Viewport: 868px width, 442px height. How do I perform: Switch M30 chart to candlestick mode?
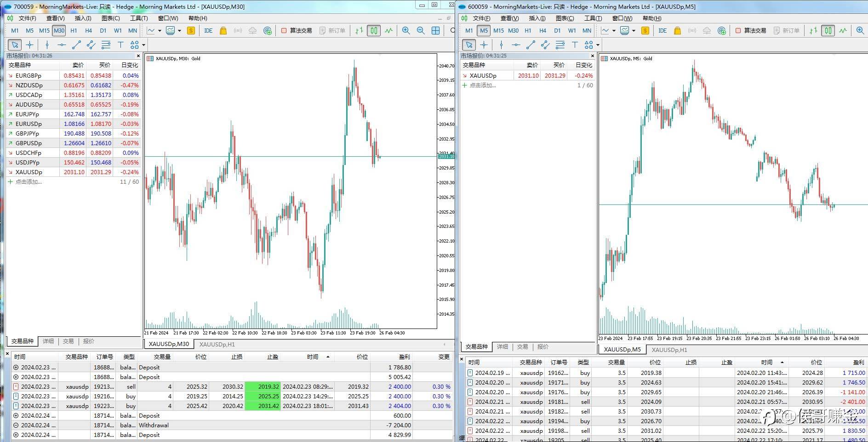pos(374,30)
